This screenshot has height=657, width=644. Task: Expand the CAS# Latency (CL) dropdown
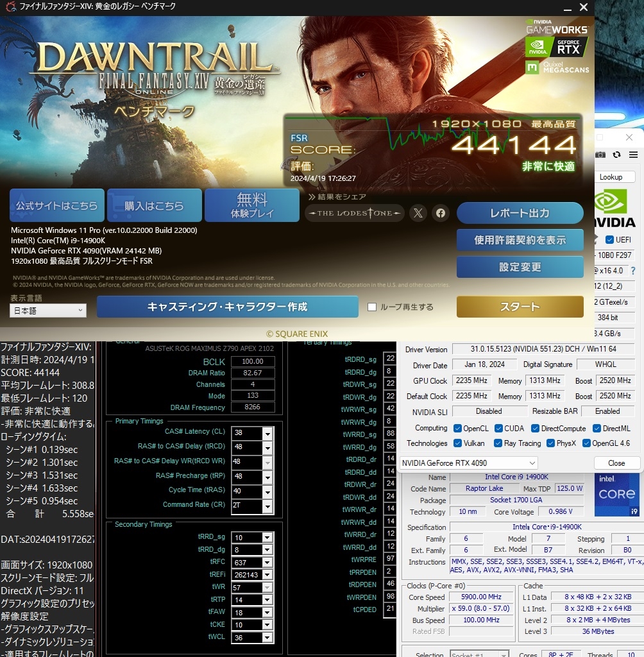tap(267, 433)
